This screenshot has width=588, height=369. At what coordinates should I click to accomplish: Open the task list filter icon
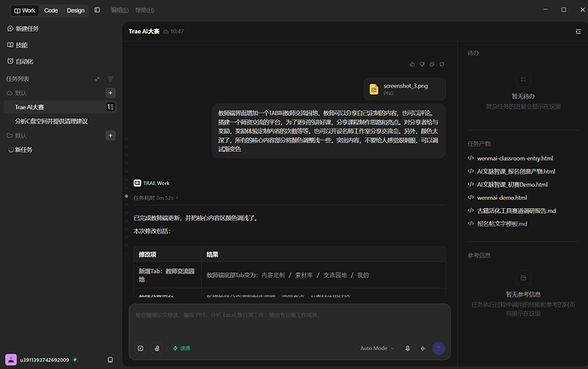110,79
